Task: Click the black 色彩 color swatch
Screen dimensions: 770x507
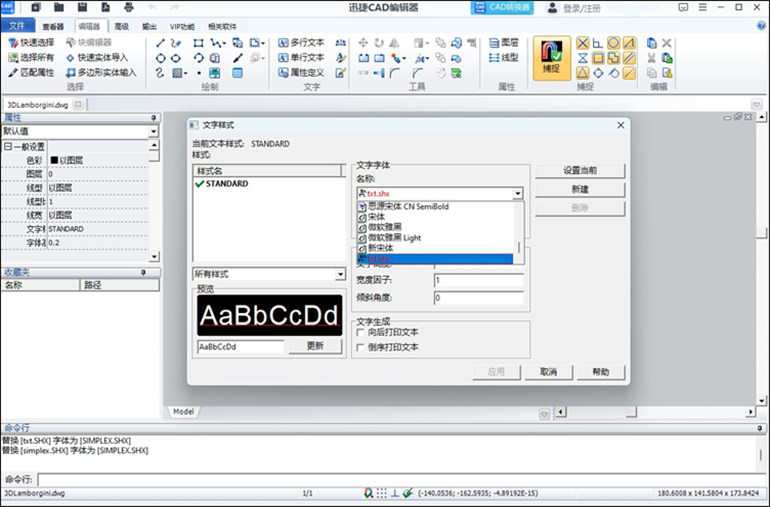Action: coord(54,160)
